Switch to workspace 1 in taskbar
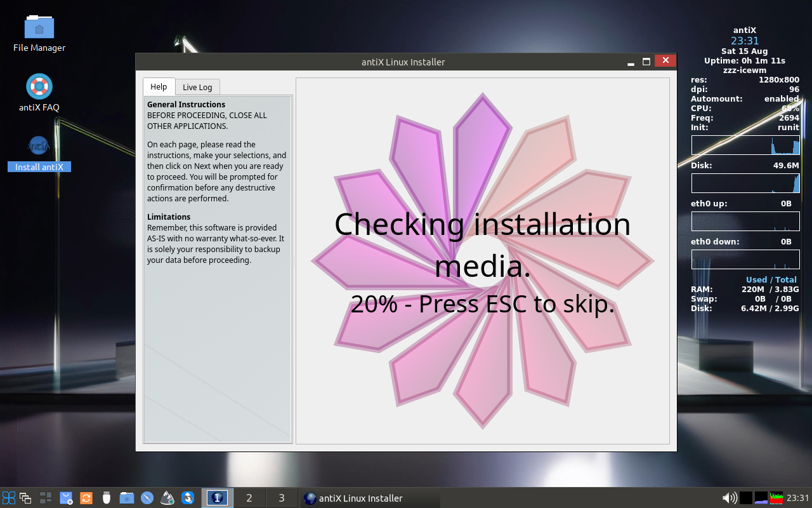Image resolution: width=812 pixels, height=508 pixels. [217, 498]
